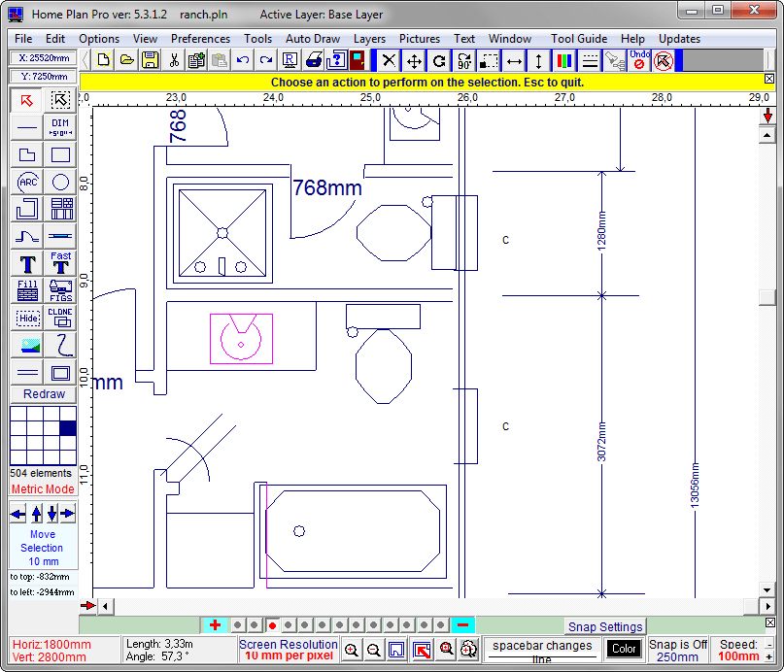The width and height of the screenshot is (784, 672).
Task: Select the Fast Text tool
Action: tap(60, 263)
